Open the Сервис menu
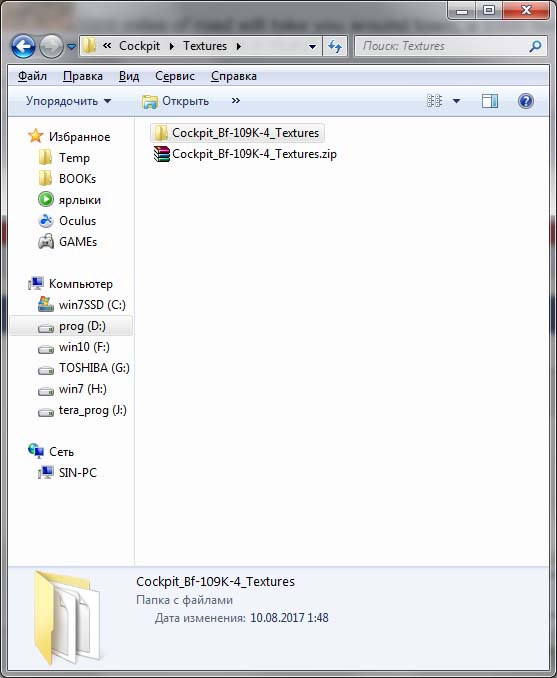Screen dimensions: 557x678 coord(175,76)
